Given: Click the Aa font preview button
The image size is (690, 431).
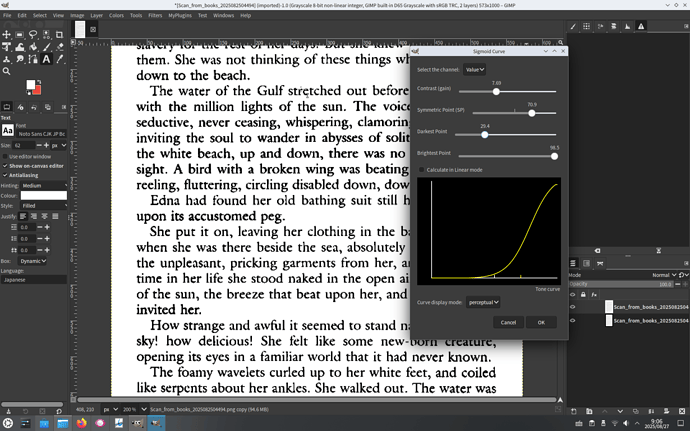Looking at the screenshot, I should tap(7, 131).
